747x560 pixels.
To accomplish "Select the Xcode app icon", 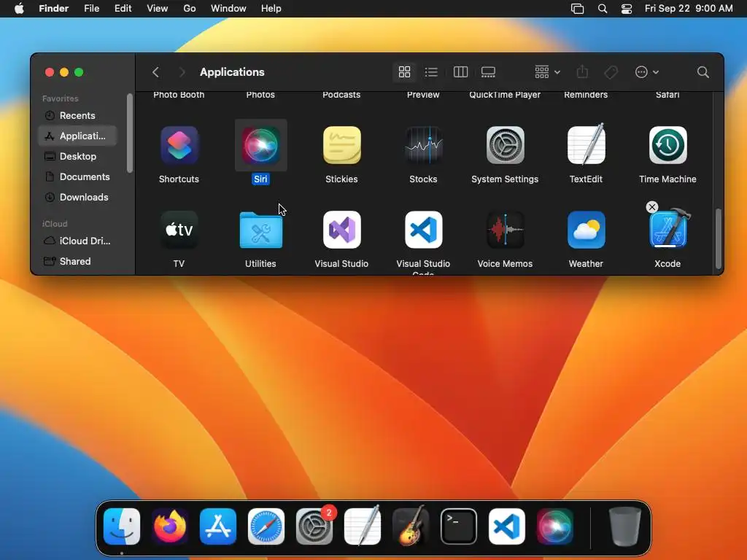I will click(668, 228).
